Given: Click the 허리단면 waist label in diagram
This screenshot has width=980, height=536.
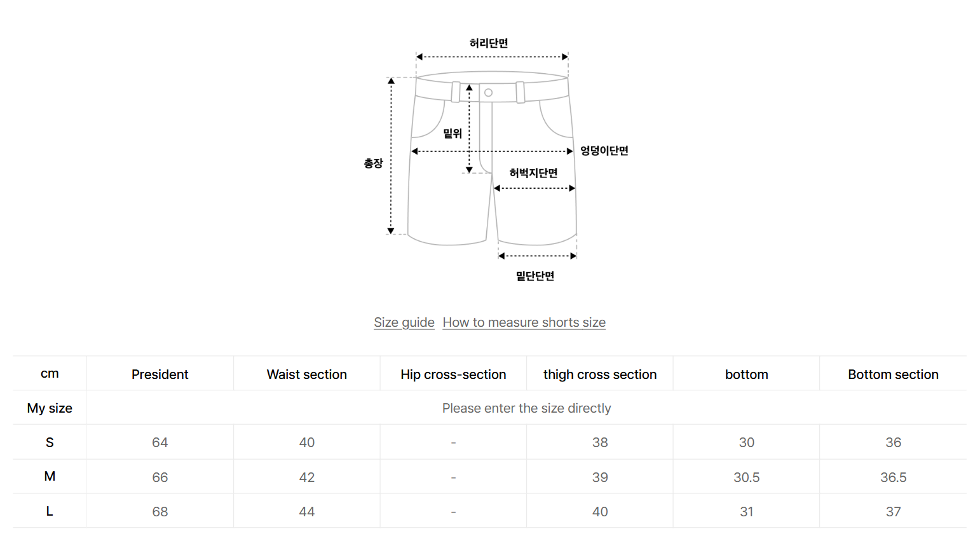Looking at the screenshot, I should click(x=489, y=43).
